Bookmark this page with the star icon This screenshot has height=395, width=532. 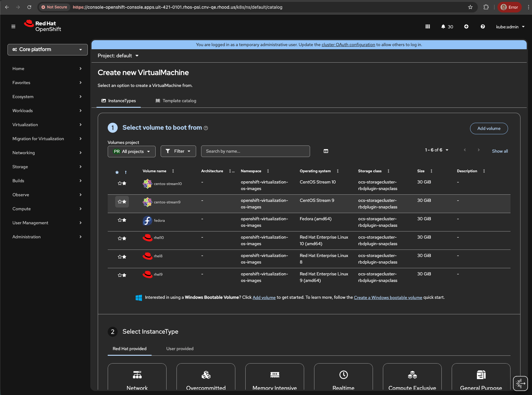coord(470,7)
